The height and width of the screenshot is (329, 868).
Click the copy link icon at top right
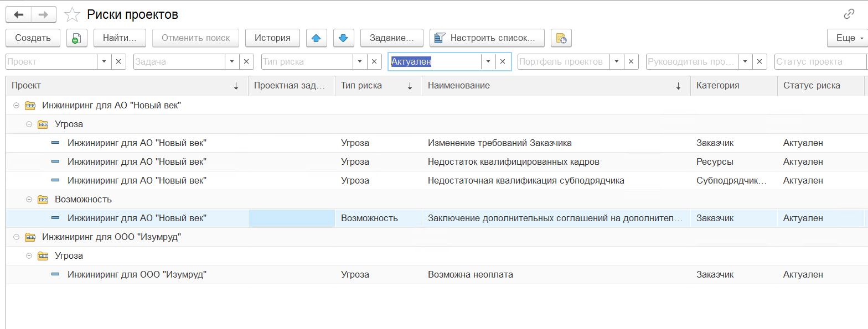click(849, 14)
